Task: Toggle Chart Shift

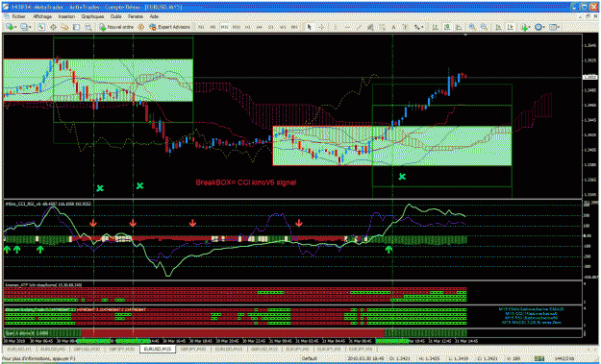Action: point(511,27)
